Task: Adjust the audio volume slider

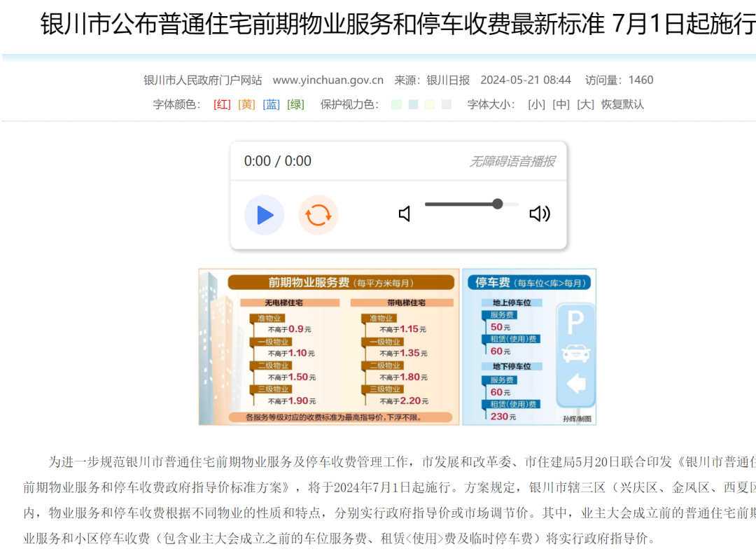Action: tap(472, 204)
